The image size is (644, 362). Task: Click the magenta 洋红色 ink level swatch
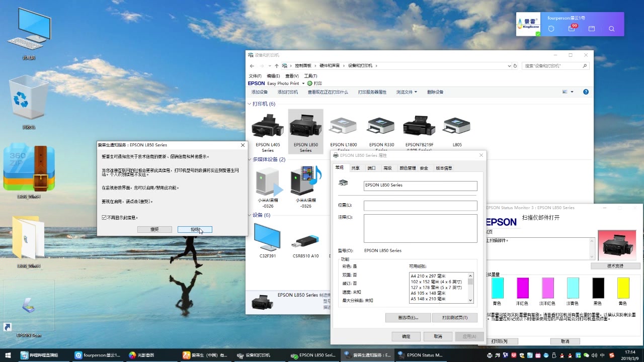523,288
